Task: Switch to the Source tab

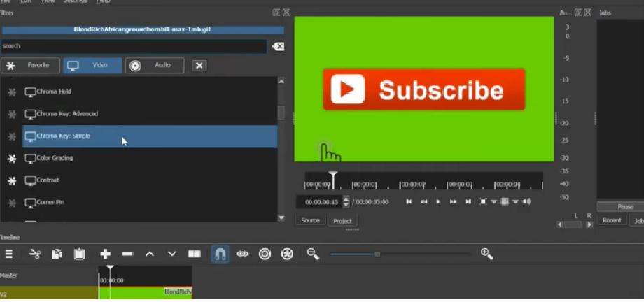Action: click(311, 220)
